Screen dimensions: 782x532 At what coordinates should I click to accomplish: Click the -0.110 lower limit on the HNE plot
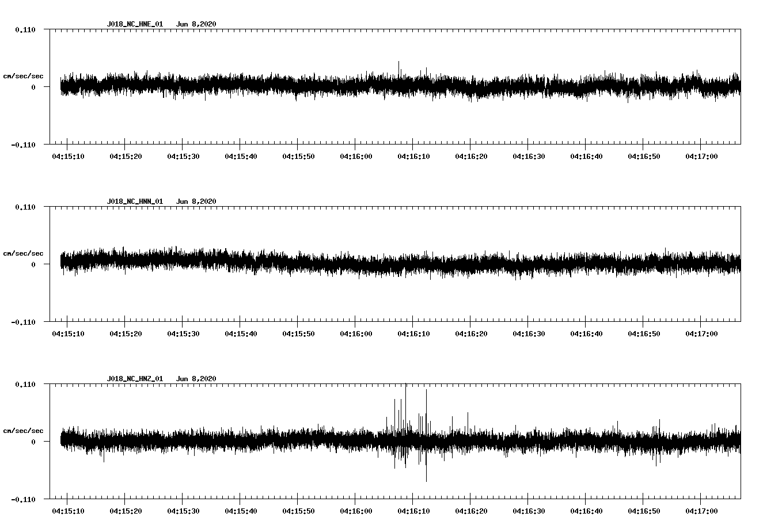23,145
